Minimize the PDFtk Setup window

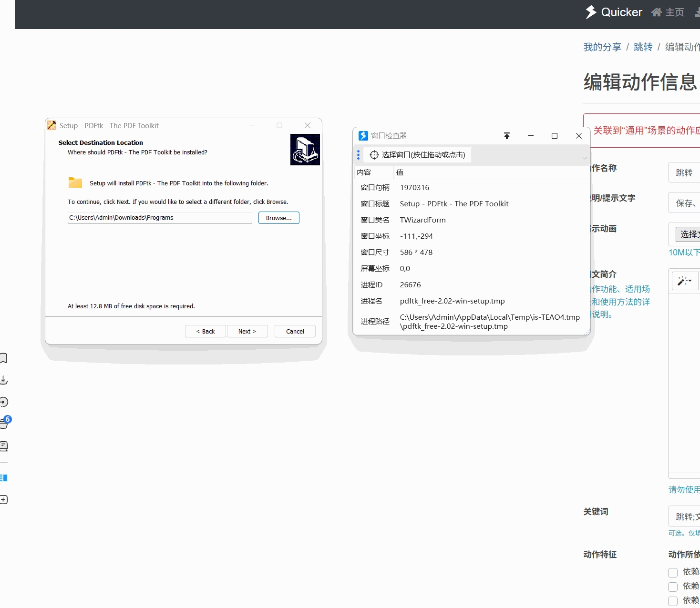(252, 125)
